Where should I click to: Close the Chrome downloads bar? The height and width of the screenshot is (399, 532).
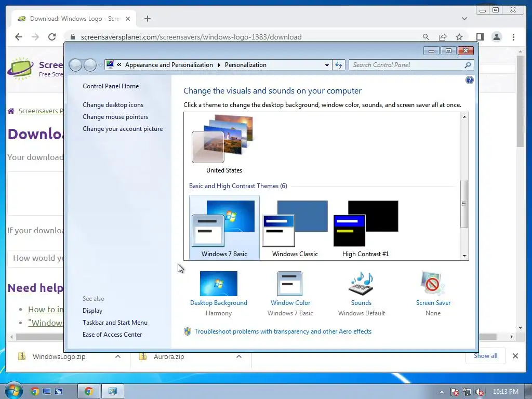coord(515,356)
